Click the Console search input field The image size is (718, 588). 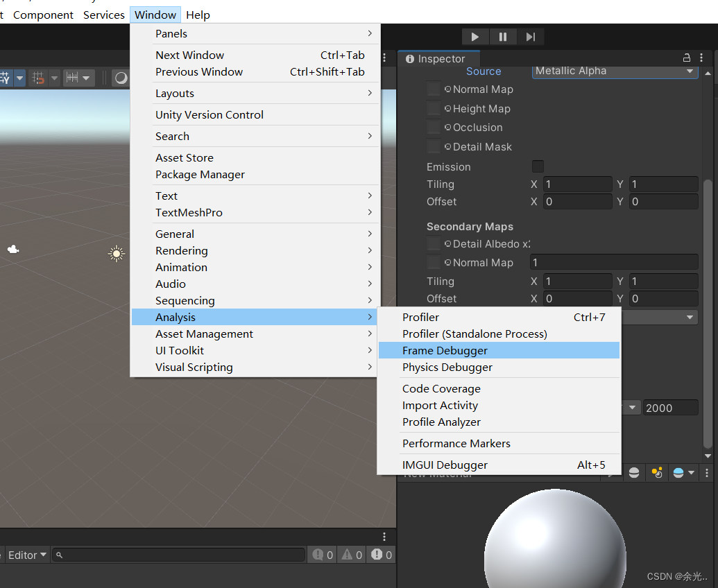click(178, 555)
